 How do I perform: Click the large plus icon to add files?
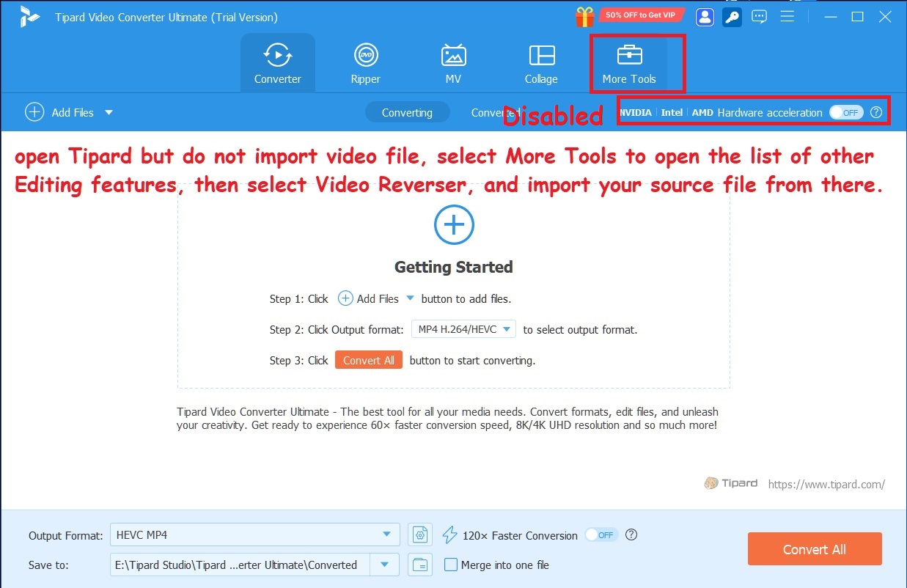pos(454,224)
